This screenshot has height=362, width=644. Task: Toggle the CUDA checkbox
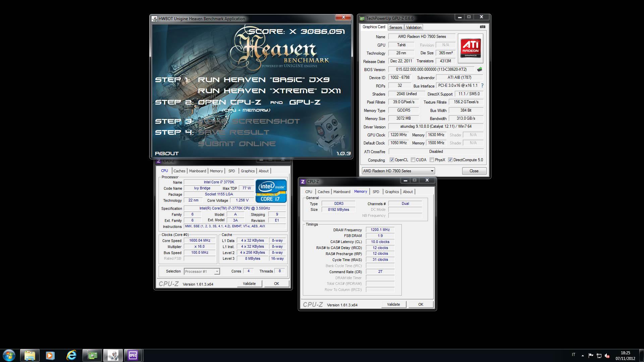[x=413, y=160]
